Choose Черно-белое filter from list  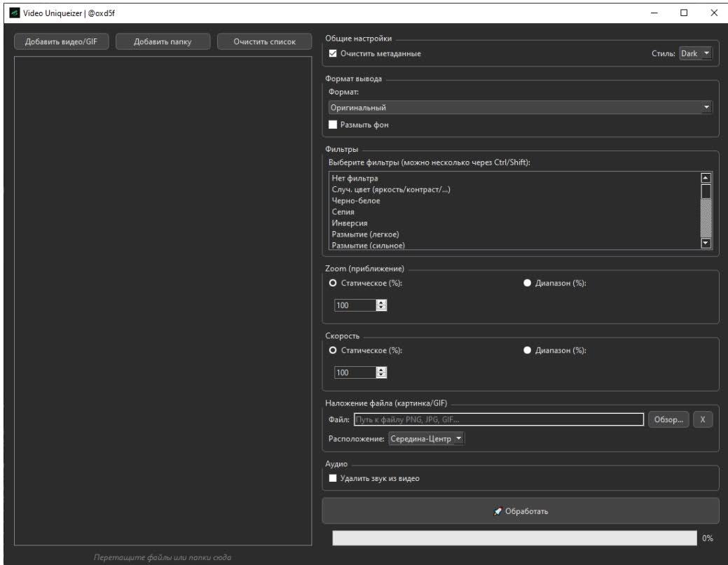(356, 201)
